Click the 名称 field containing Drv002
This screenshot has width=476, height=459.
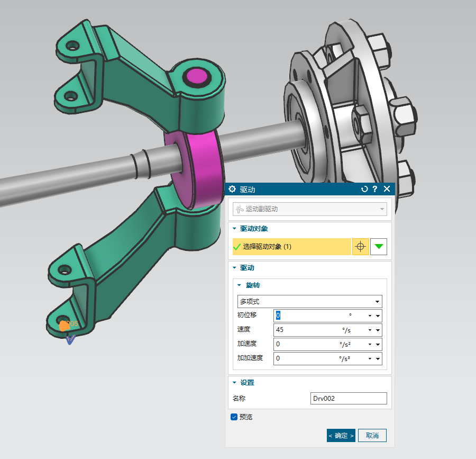pyautogui.click(x=348, y=399)
